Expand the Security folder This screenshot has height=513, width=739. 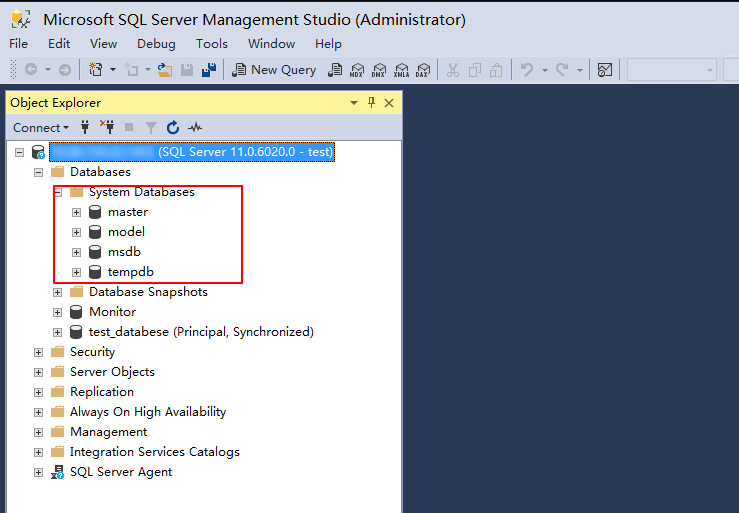(x=39, y=352)
